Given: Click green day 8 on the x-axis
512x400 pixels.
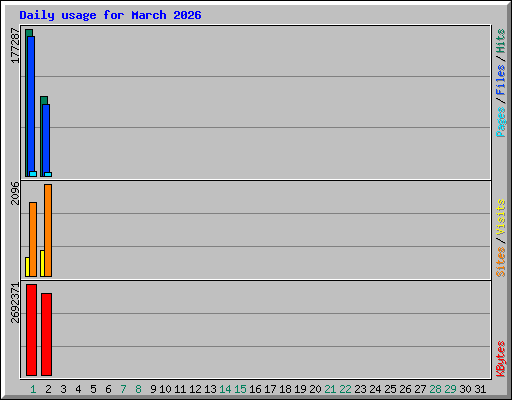Looking at the screenshot, I should pos(138,389).
